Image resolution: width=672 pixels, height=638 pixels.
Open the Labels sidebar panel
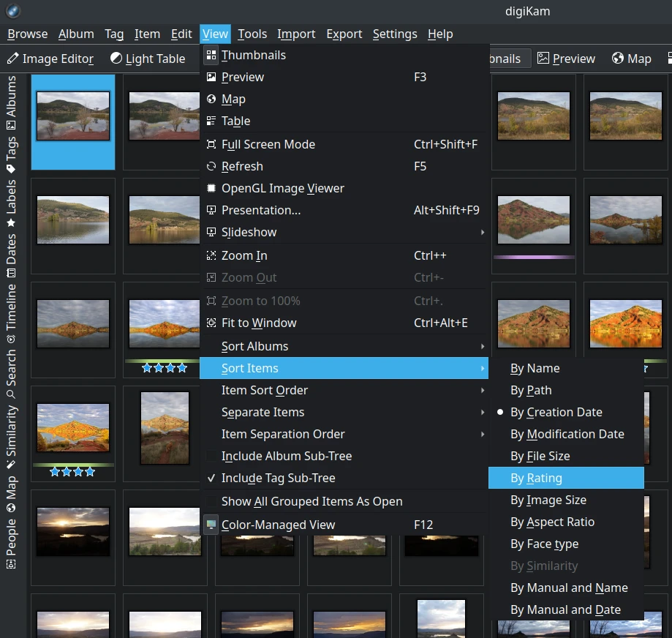pos(11,203)
